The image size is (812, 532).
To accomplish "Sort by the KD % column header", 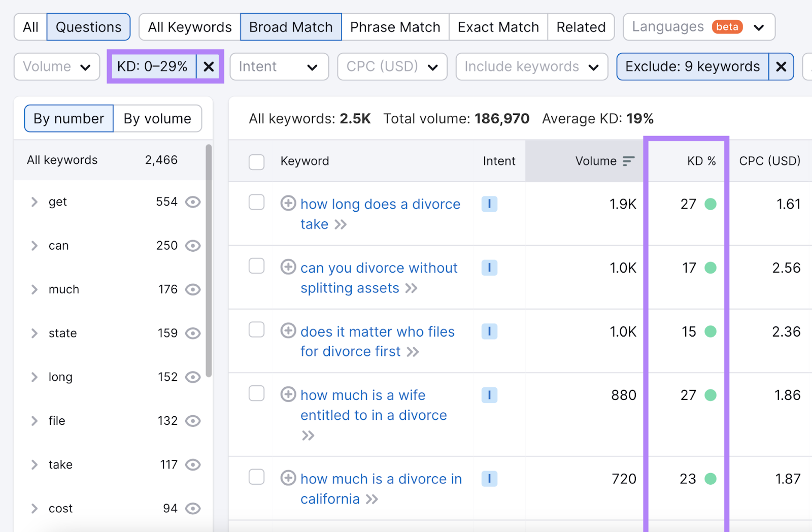I will [701, 161].
